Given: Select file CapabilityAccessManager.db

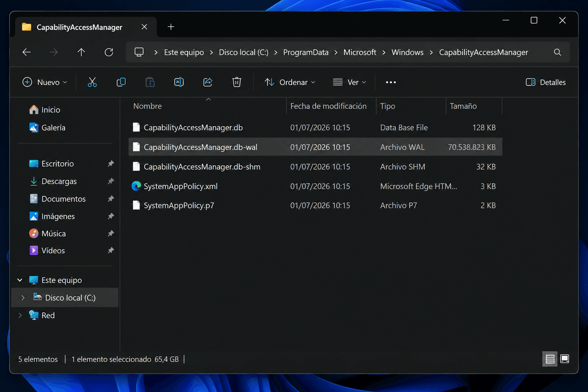Looking at the screenshot, I should click(315, 127).
